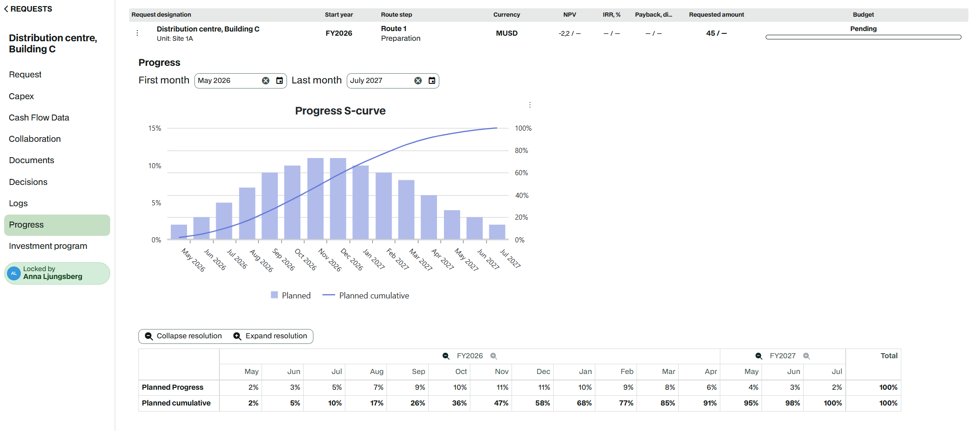
Task: Click the Budget column header
Action: 863,15
